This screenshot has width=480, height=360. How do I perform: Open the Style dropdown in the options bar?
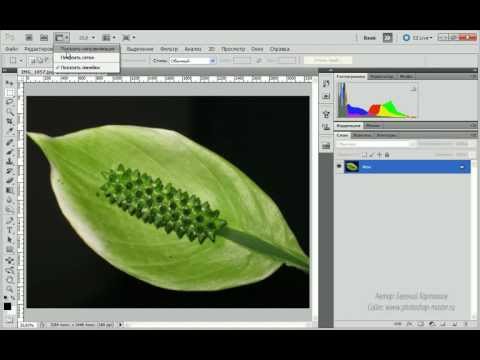coord(192,61)
